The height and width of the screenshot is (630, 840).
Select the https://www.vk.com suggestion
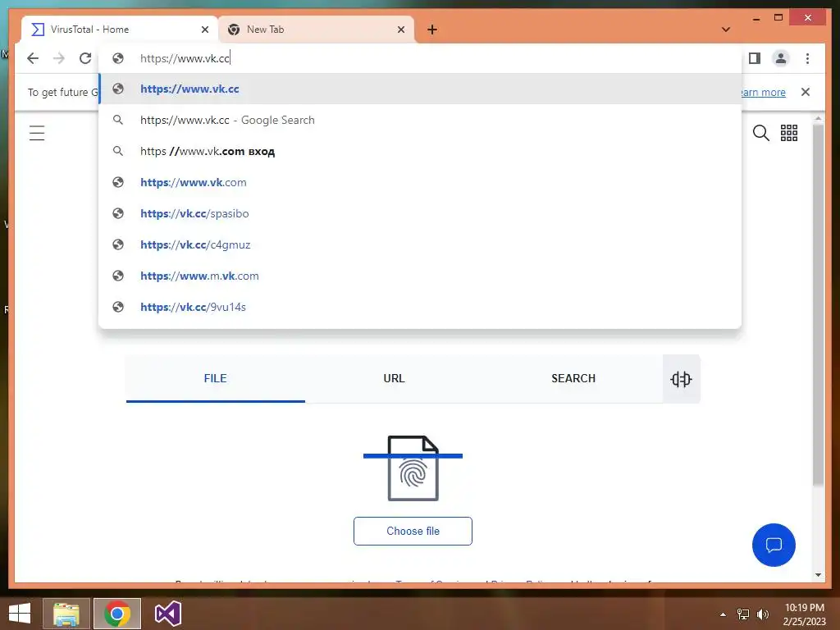pyautogui.click(x=420, y=182)
